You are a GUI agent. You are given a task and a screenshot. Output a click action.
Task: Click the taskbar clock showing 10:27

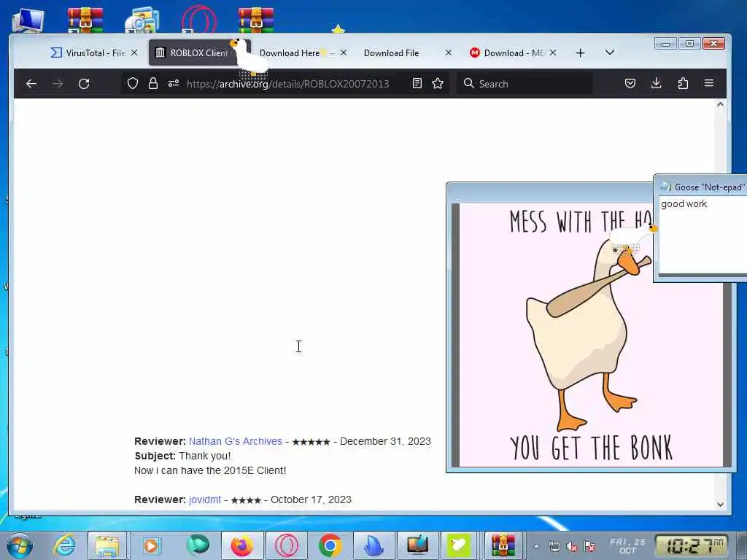[692, 545]
